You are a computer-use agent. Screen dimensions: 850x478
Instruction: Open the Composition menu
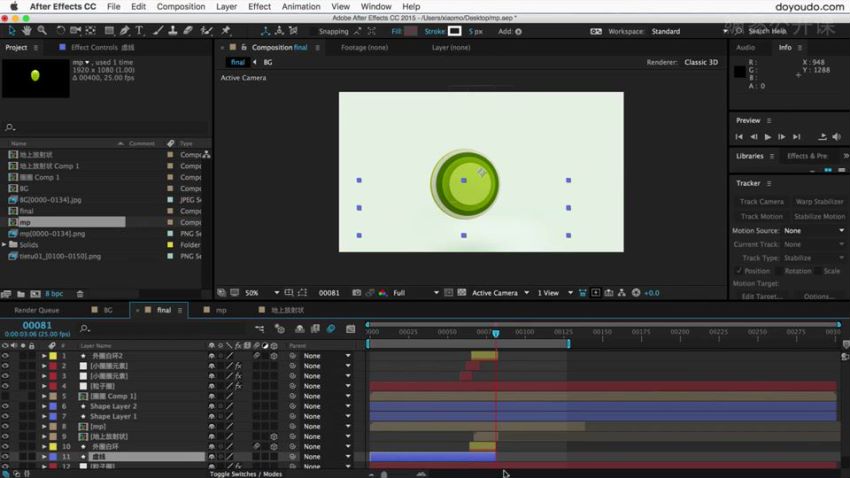click(x=180, y=6)
